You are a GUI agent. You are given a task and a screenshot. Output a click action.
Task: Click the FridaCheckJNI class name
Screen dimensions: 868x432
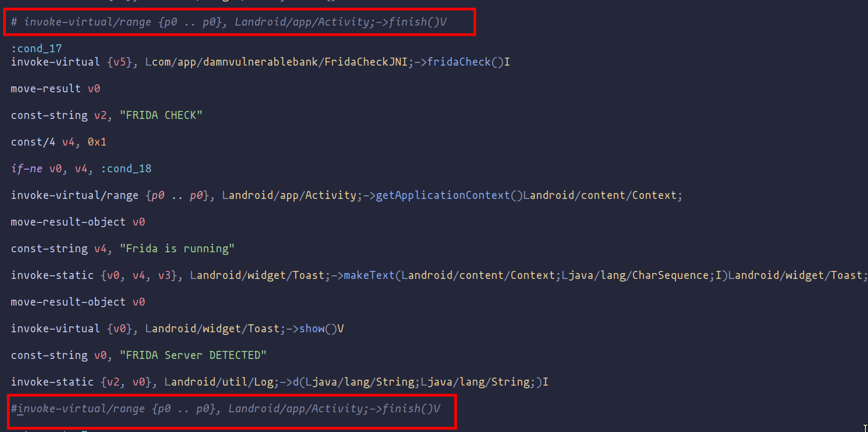[x=366, y=62]
